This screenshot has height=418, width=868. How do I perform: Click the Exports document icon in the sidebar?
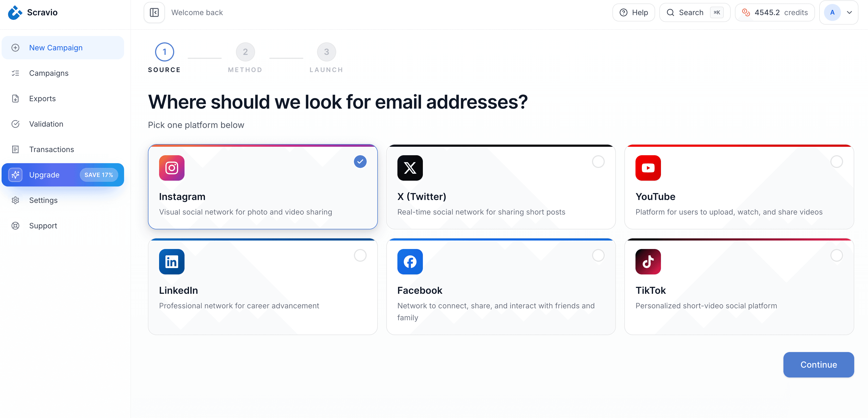(x=15, y=98)
